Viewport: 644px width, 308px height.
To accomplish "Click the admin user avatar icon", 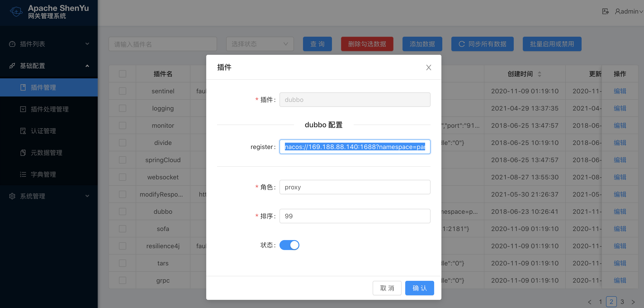I will (618, 12).
